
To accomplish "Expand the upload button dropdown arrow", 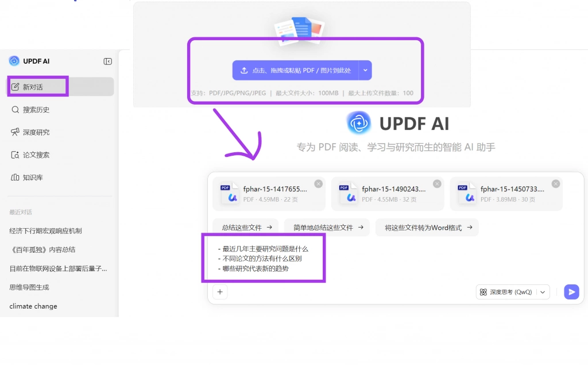I will point(365,70).
